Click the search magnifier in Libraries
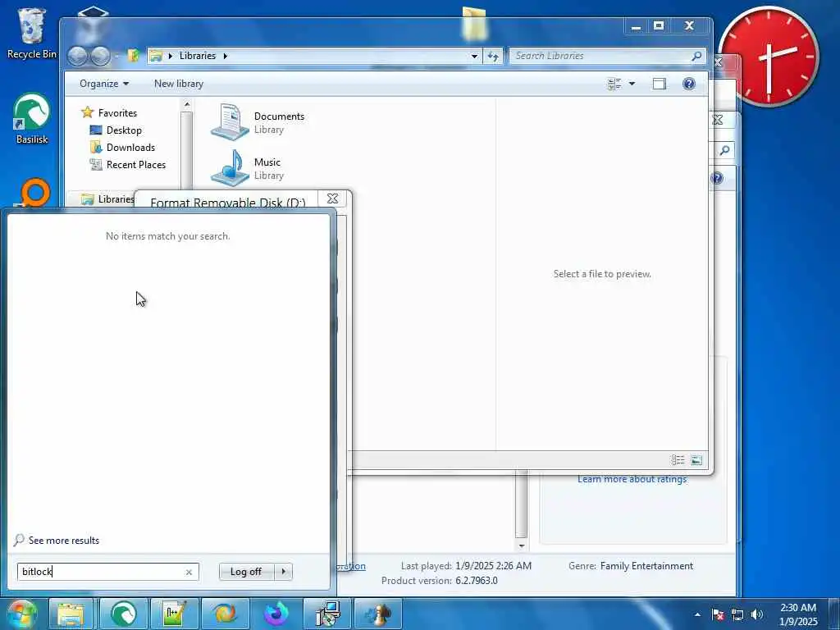The width and height of the screenshot is (840, 630). point(696,56)
